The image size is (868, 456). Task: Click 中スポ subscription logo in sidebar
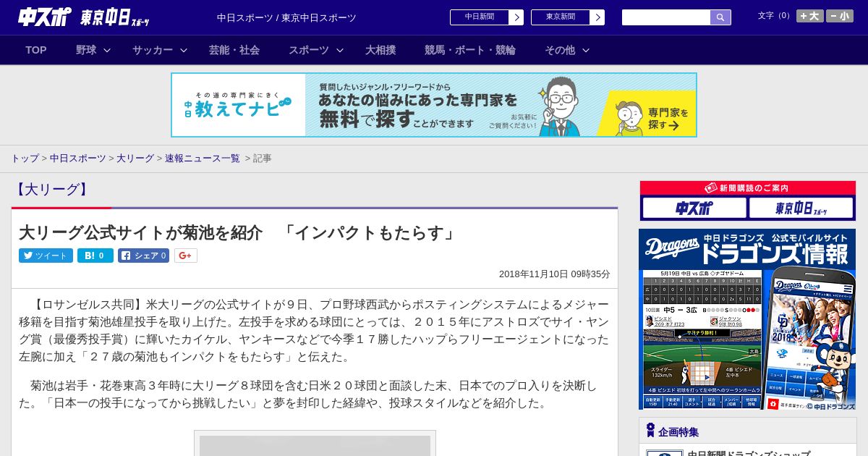tap(694, 208)
